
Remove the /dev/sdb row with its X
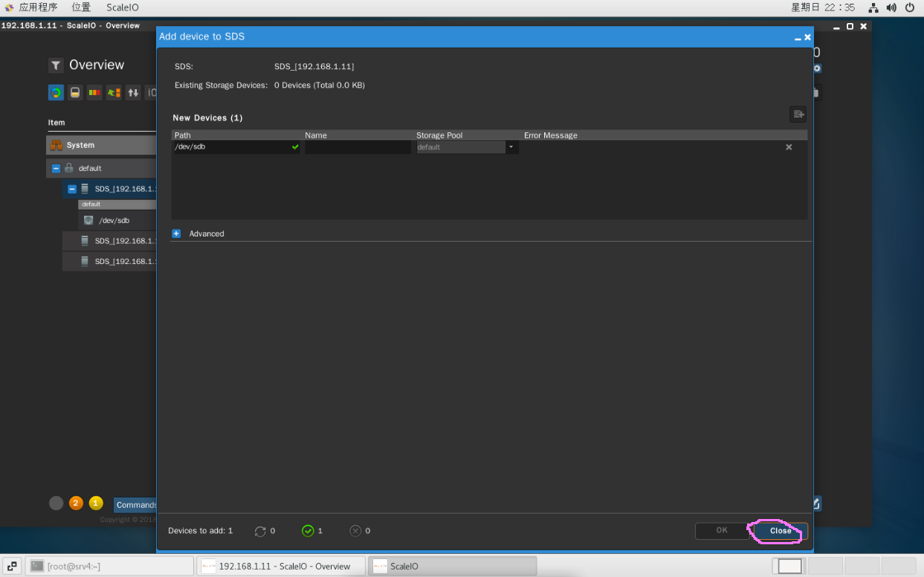(789, 147)
